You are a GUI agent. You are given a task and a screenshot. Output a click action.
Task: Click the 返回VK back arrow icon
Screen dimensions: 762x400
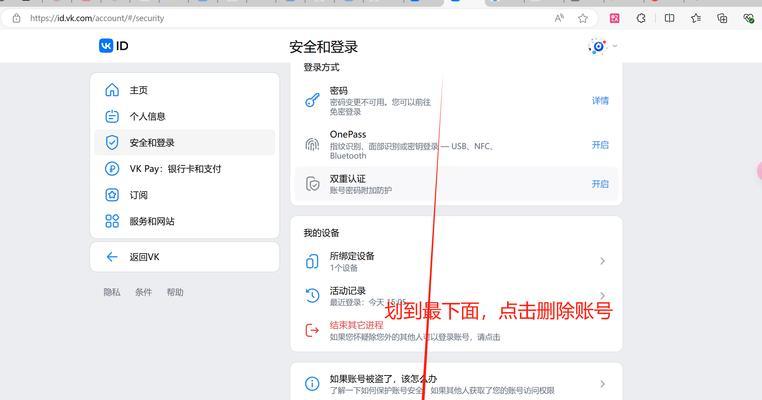pyautogui.click(x=112, y=257)
